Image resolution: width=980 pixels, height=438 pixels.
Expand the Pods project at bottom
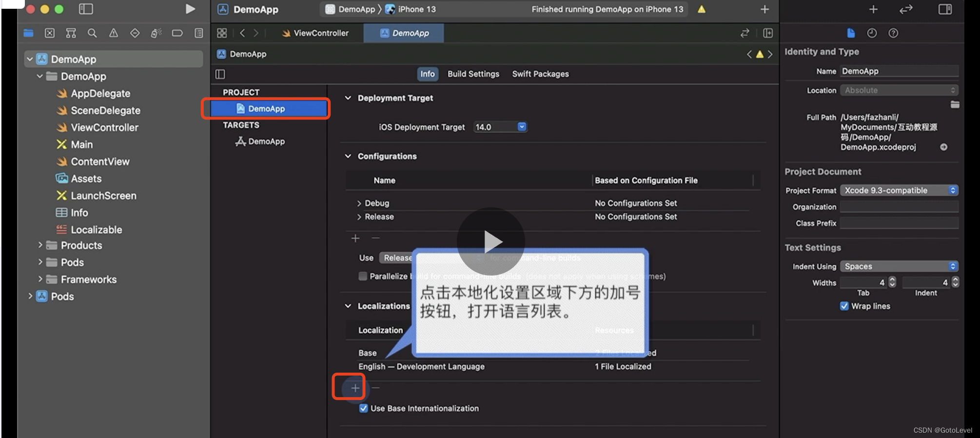tap(30, 296)
